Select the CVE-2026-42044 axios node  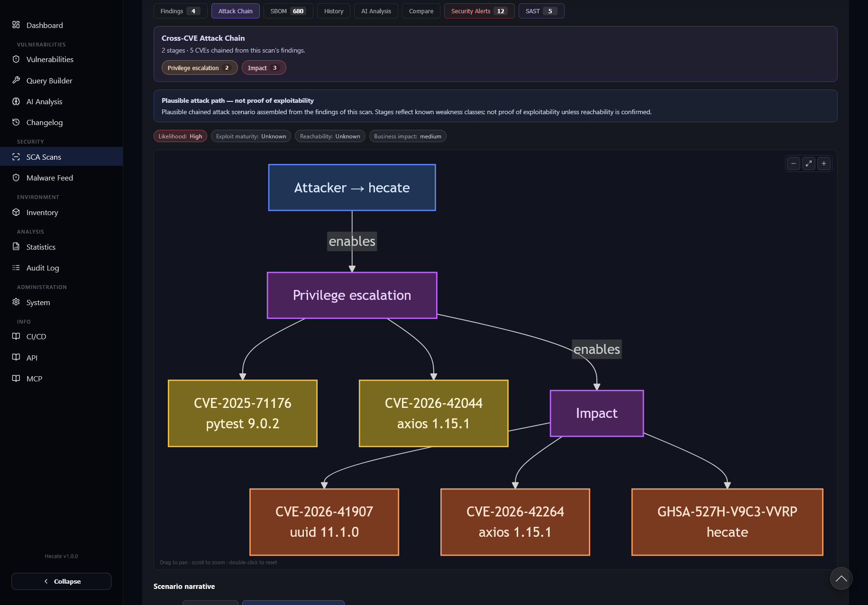(433, 413)
